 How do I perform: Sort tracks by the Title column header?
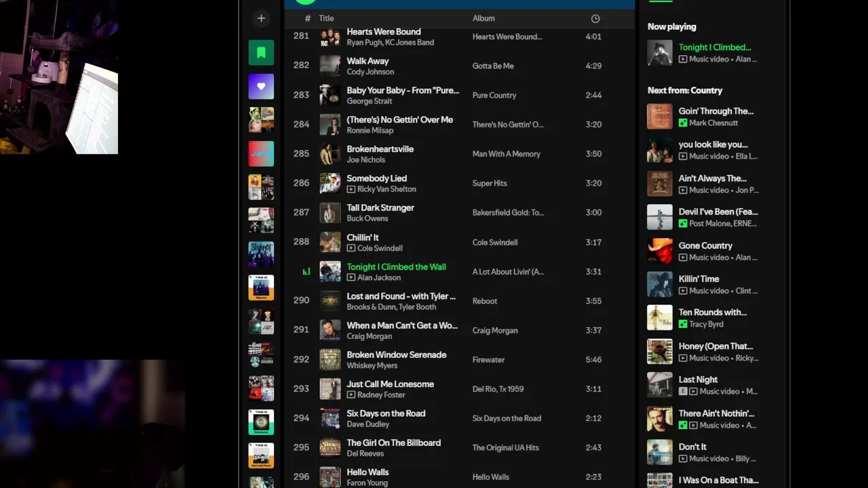point(326,18)
